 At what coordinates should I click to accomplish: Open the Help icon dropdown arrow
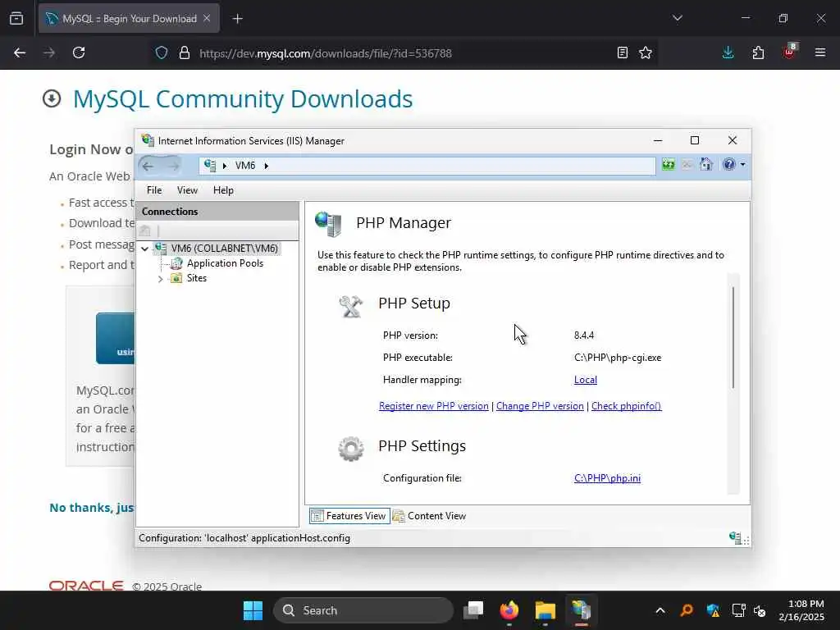(x=742, y=165)
